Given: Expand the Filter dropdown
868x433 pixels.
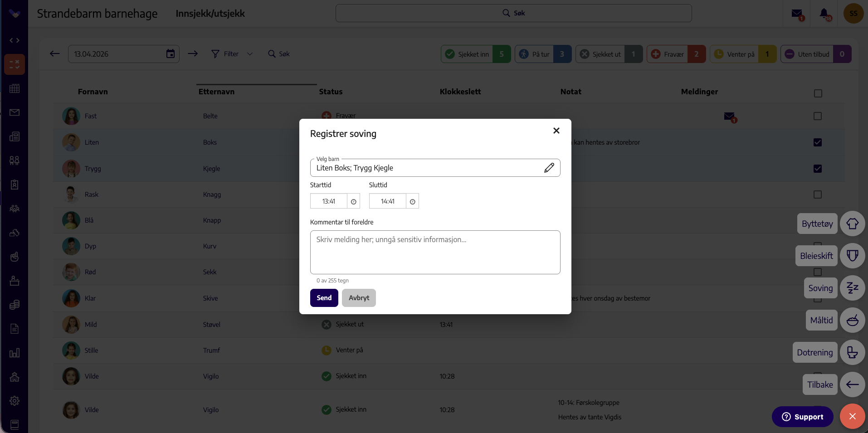Looking at the screenshot, I should 232,54.
